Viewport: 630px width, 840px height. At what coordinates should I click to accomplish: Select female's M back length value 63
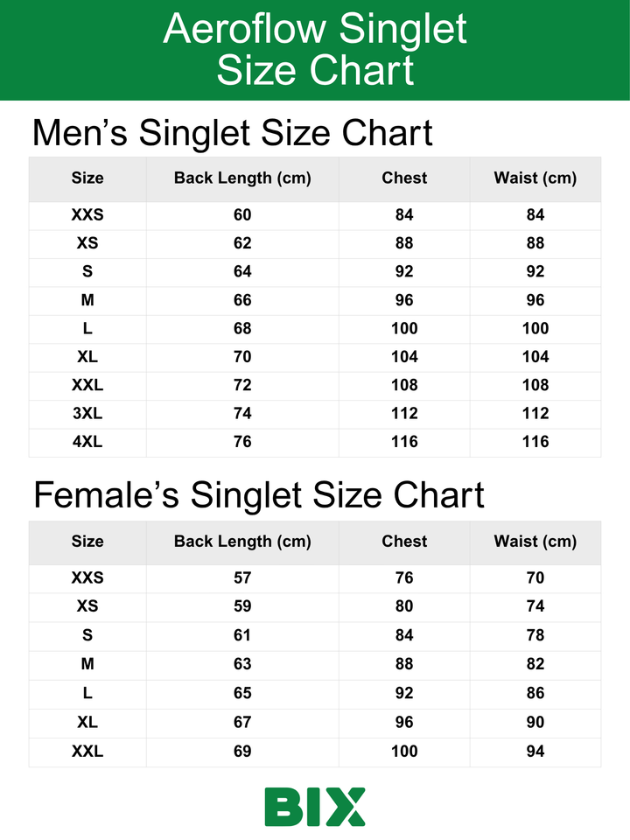coord(242,664)
